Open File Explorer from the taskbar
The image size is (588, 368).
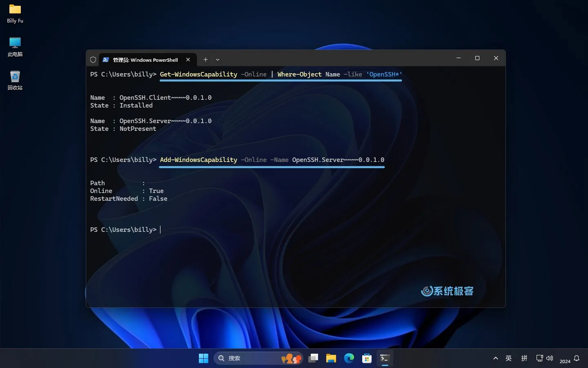tap(331, 358)
